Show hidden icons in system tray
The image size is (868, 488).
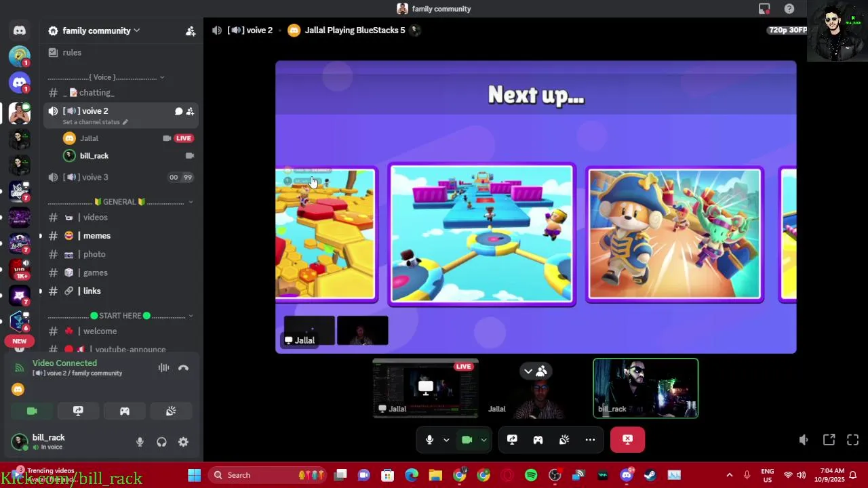(x=729, y=475)
